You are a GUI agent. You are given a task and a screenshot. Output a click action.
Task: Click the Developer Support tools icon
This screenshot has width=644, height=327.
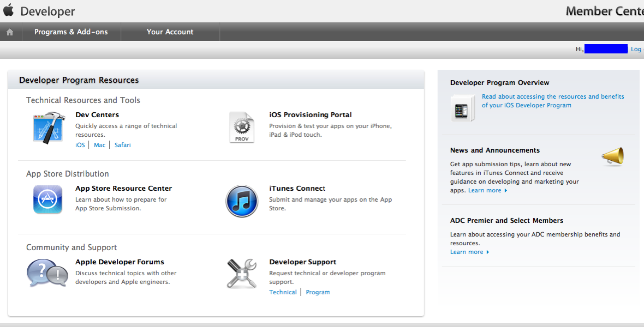pyautogui.click(x=242, y=274)
